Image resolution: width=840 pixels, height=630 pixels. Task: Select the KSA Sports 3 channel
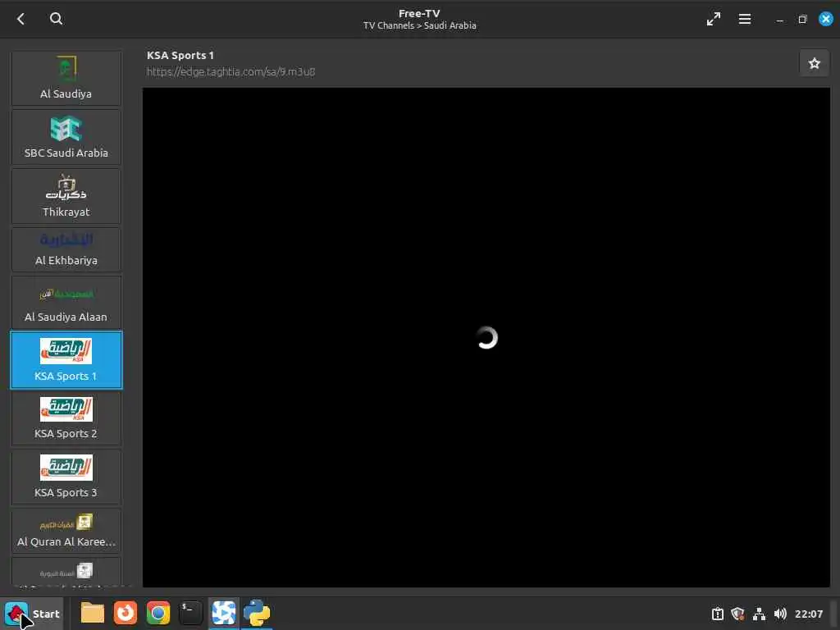[x=66, y=477]
